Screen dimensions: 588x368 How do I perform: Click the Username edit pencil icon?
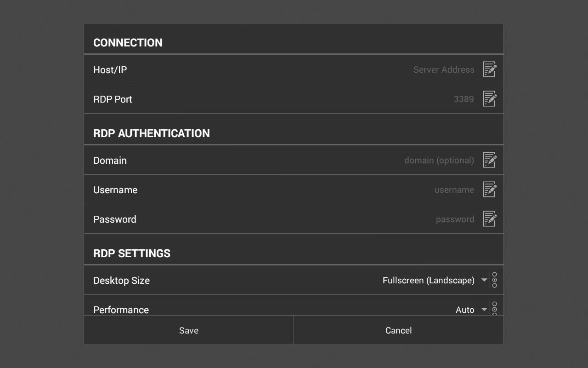(490, 190)
